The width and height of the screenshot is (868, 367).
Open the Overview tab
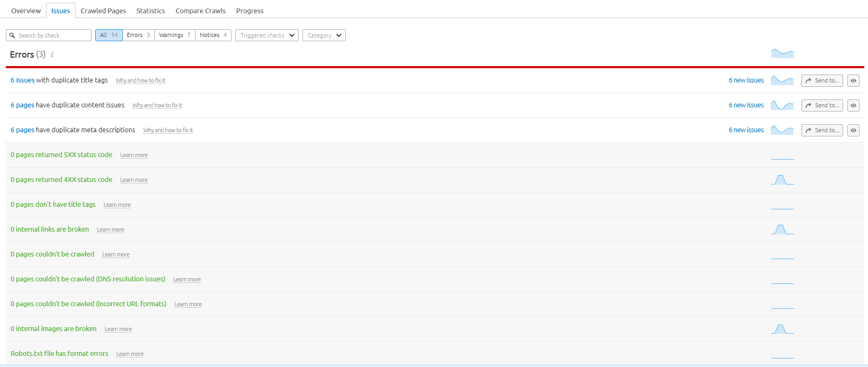[26, 11]
